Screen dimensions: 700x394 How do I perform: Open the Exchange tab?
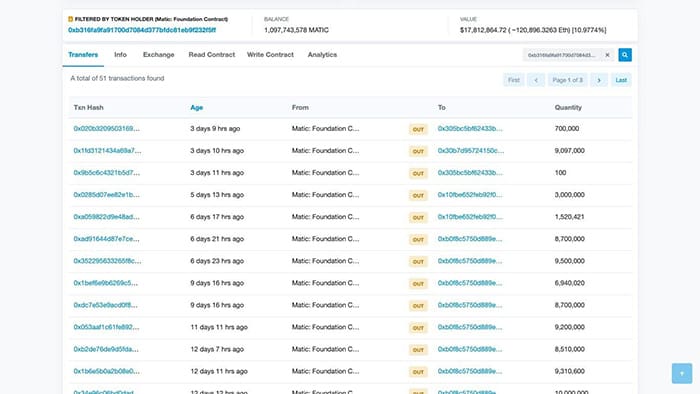[x=158, y=55]
